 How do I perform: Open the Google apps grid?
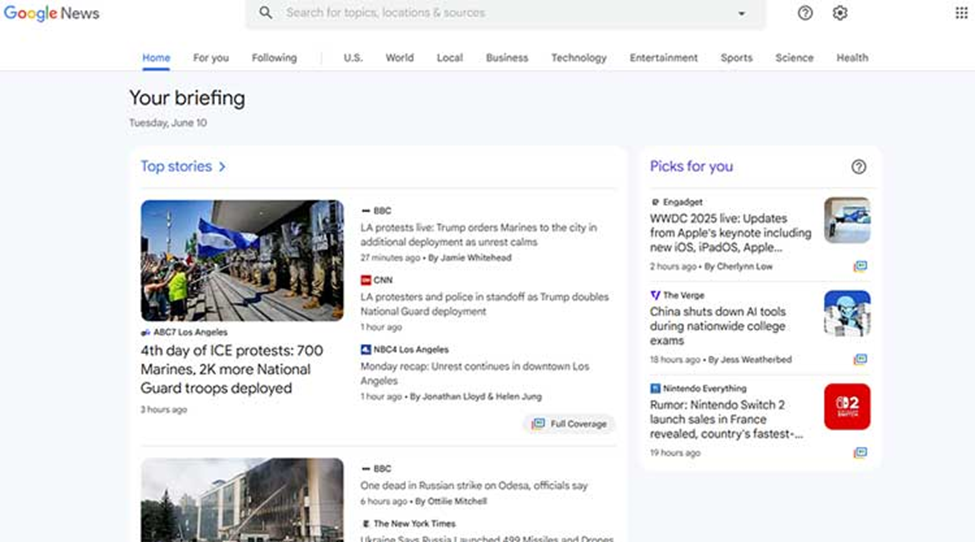[x=961, y=13]
